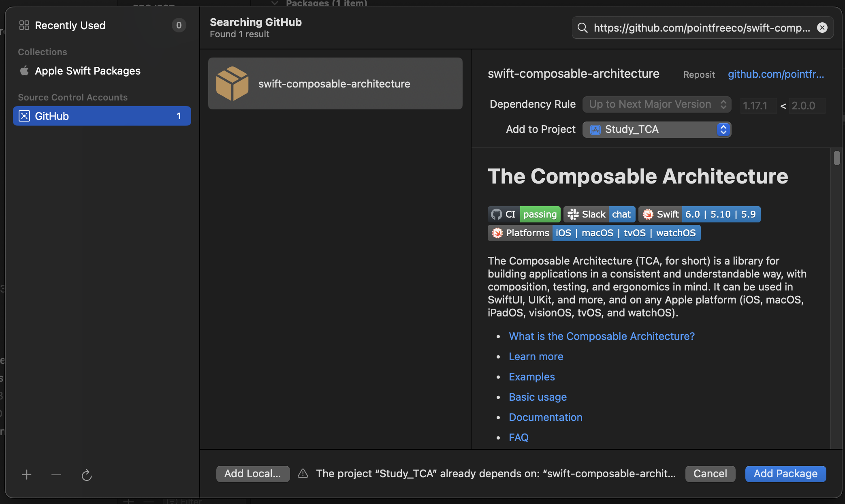Select the swift-composable-architecture package box icon
This screenshot has width=845, height=504.
(x=232, y=83)
